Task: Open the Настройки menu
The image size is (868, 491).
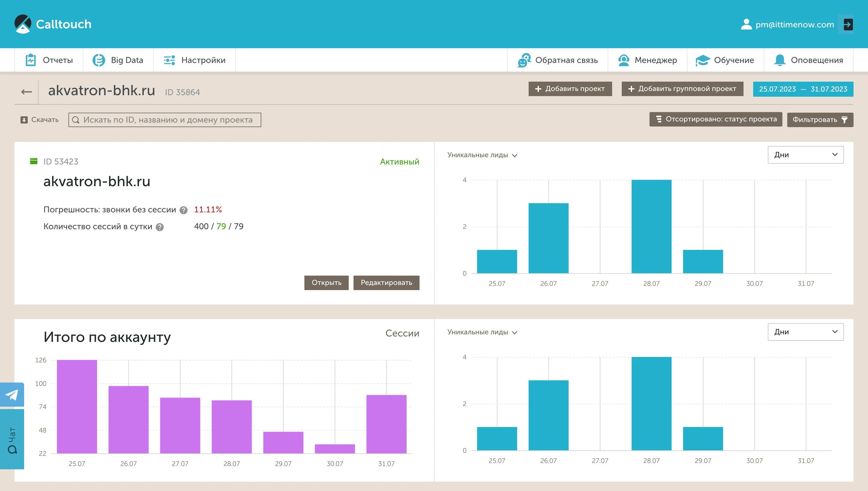Action: click(x=195, y=60)
